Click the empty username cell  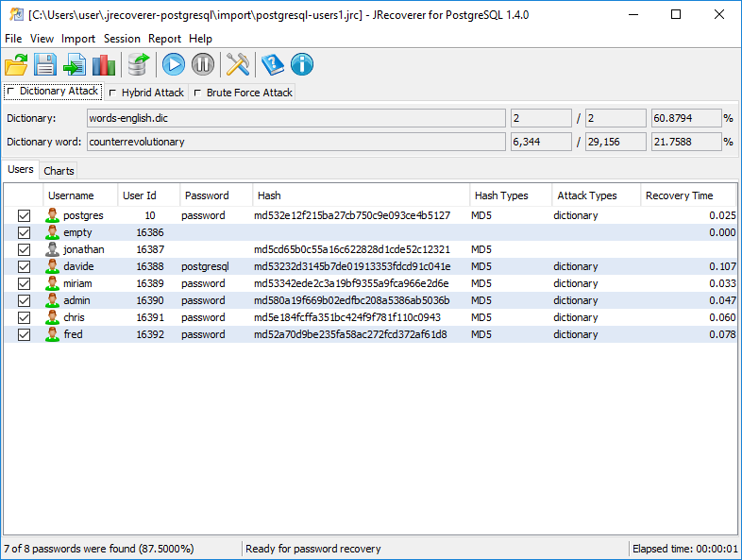(x=77, y=233)
